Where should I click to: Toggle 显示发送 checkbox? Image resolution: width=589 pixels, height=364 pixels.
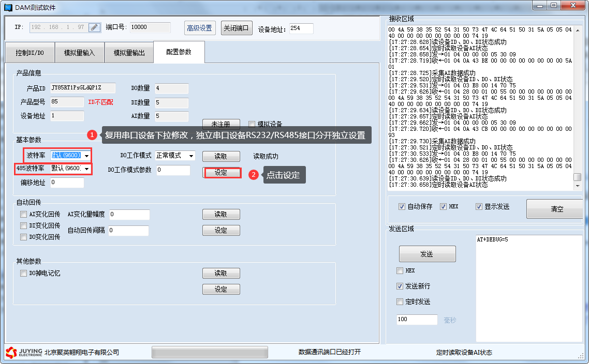pyautogui.click(x=479, y=207)
